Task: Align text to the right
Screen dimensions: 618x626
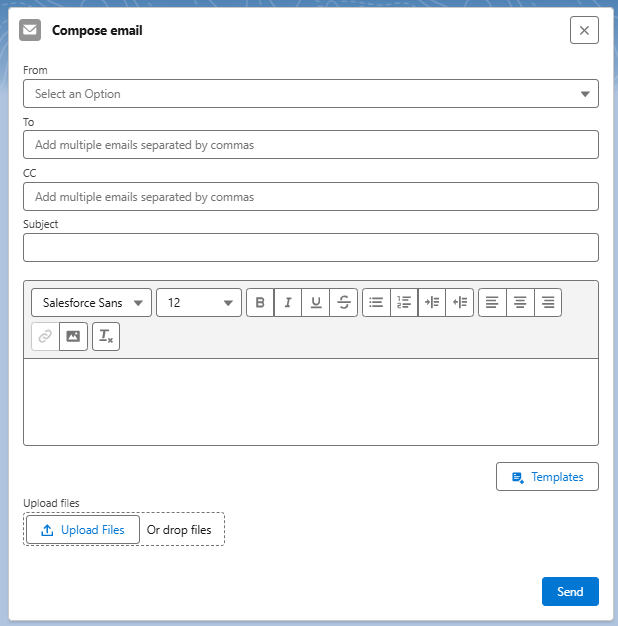Action: pyautogui.click(x=548, y=302)
